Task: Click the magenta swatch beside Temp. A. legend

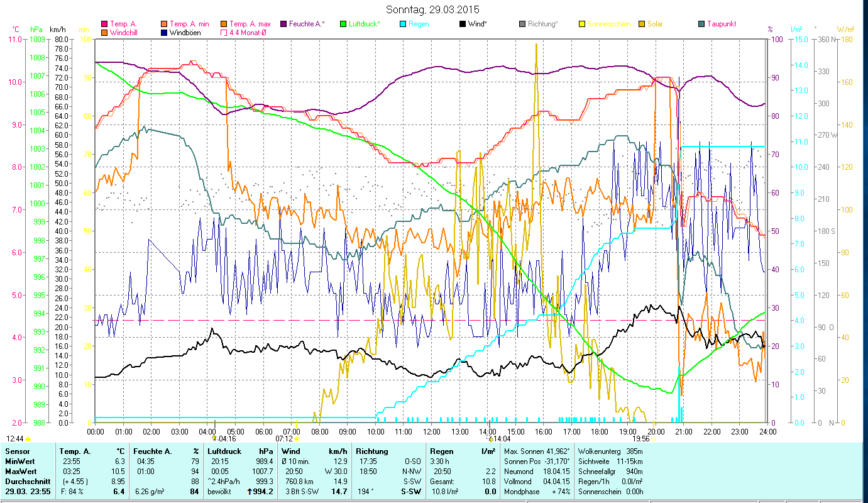Action: [104, 24]
